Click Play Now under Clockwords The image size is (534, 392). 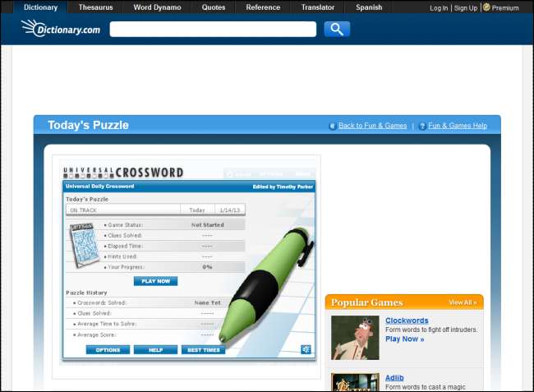(x=404, y=339)
